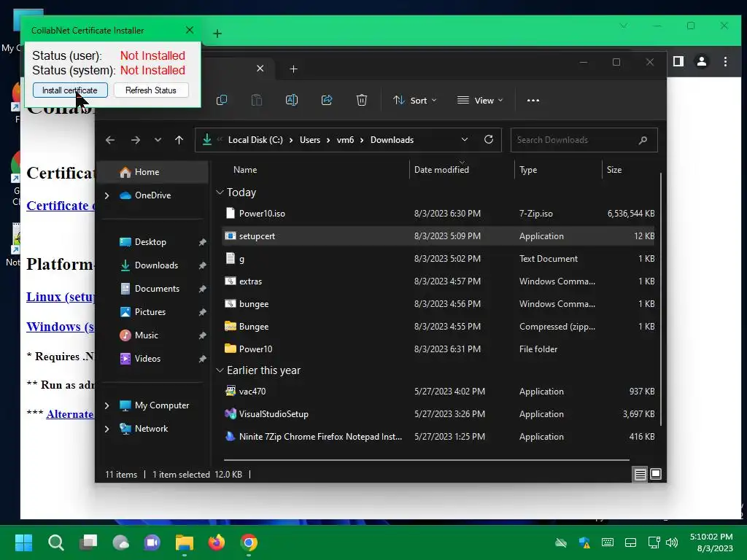Open the recent locations chevron
The height and width of the screenshot is (560, 747).
click(158, 140)
